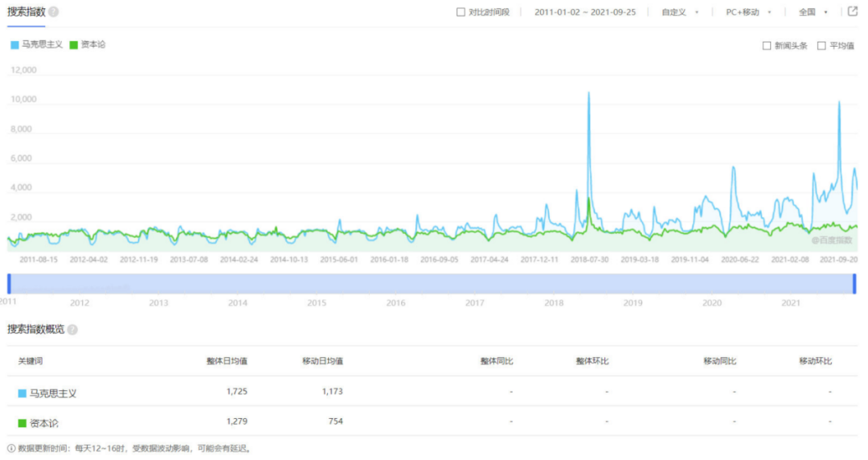This screenshot has height=460, width=868.
Task: Click the 2011-08-15 x-axis date label
Action: click(39, 260)
